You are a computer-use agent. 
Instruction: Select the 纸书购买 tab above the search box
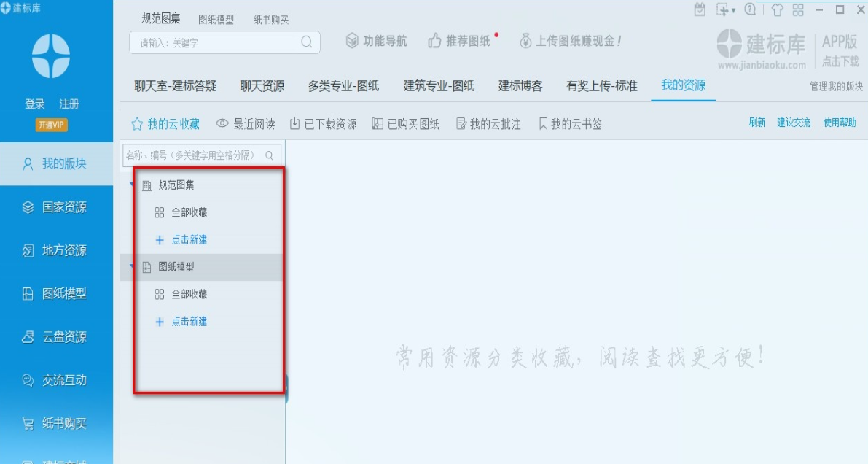click(271, 20)
